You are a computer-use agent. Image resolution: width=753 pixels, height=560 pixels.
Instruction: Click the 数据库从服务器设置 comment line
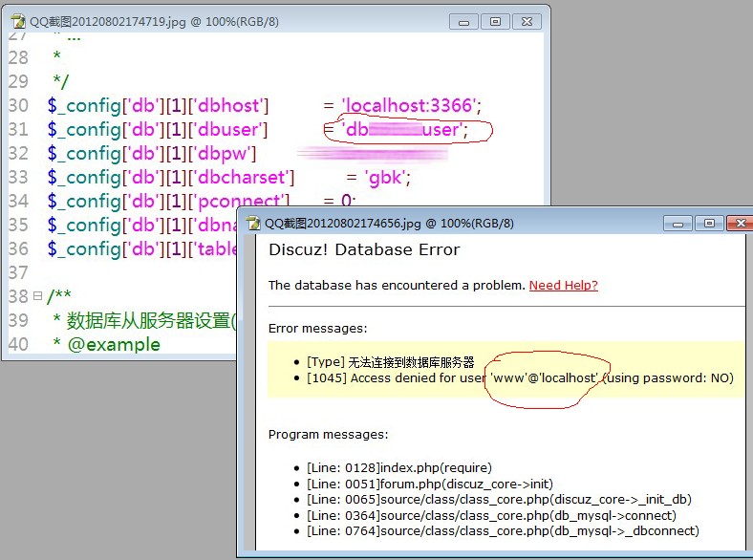coord(144,320)
